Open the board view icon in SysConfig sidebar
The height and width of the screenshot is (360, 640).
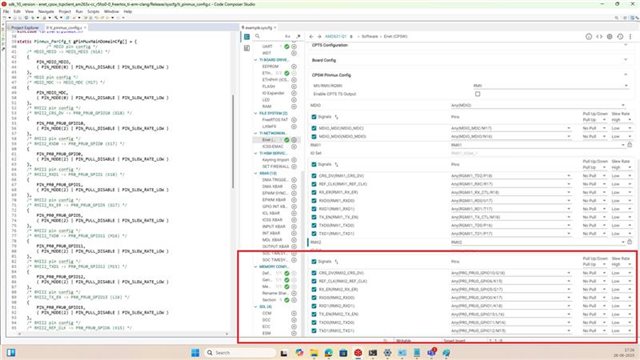(x=247, y=48)
